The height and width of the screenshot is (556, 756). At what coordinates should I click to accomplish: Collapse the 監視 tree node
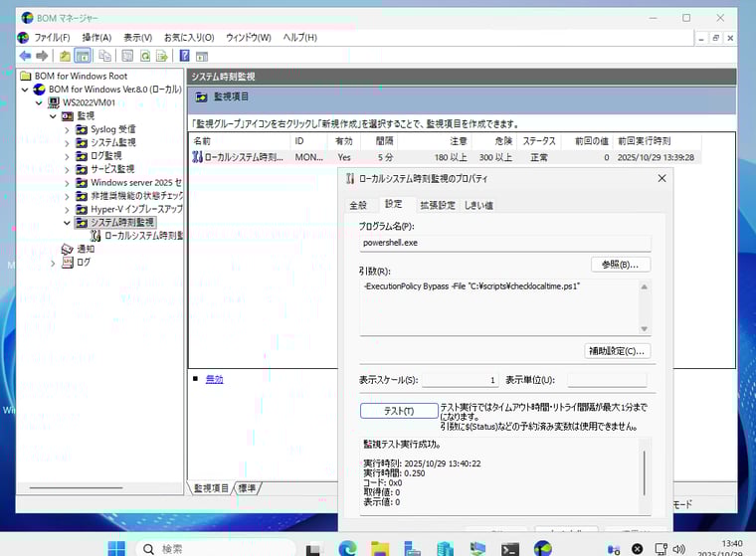(x=53, y=116)
